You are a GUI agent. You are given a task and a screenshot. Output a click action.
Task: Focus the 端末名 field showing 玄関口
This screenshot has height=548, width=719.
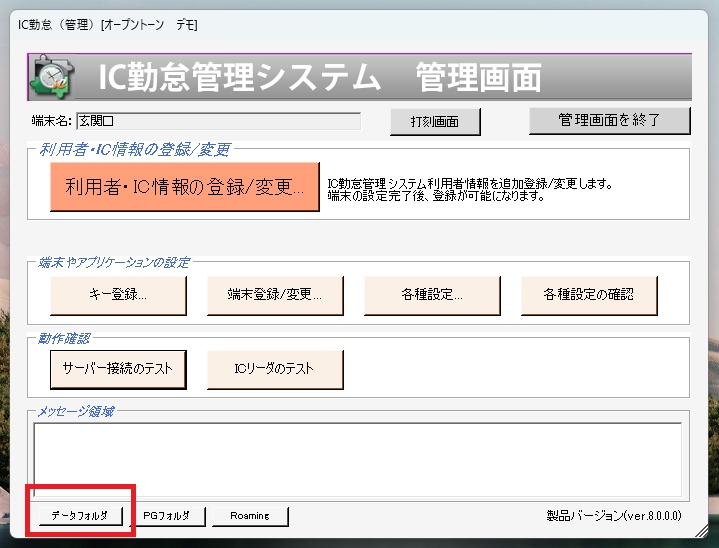coord(219,121)
